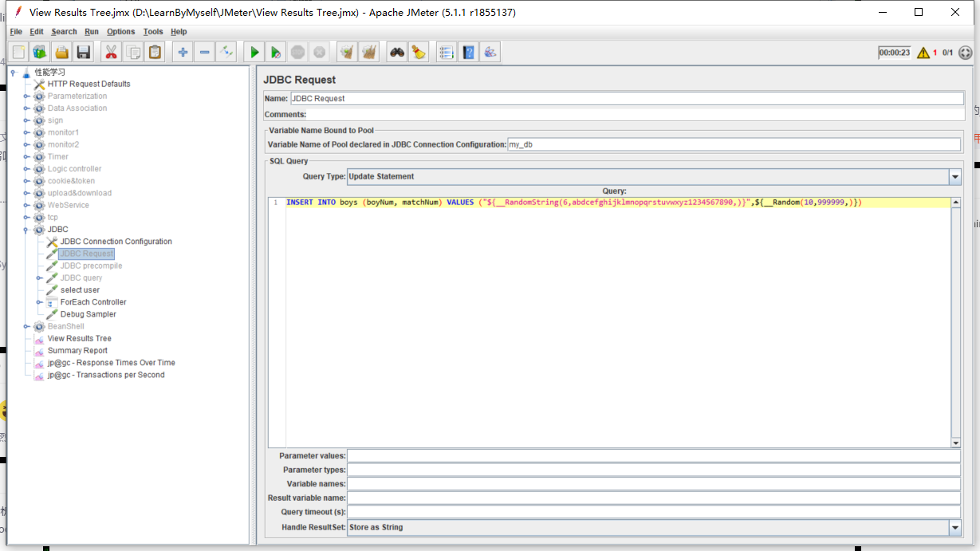Screen dimensions: 980x551
Task: Open the Help menu
Action: coord(179,32)
